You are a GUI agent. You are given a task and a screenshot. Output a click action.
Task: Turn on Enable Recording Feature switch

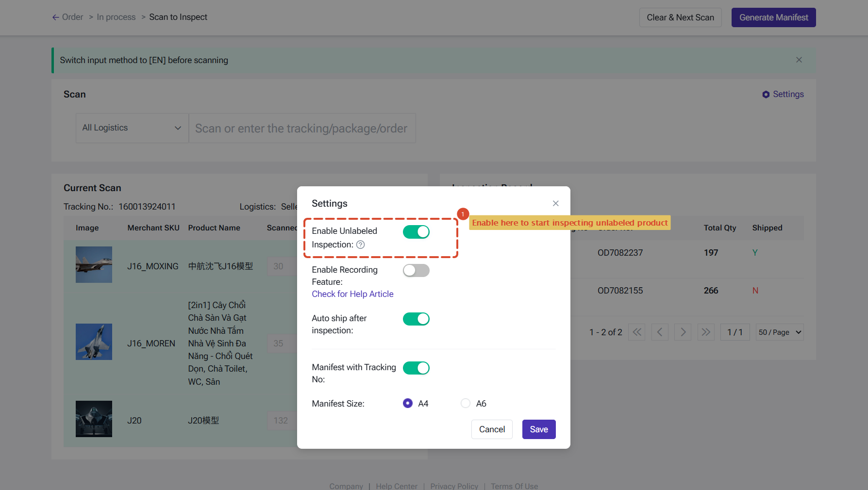[416, 271]
